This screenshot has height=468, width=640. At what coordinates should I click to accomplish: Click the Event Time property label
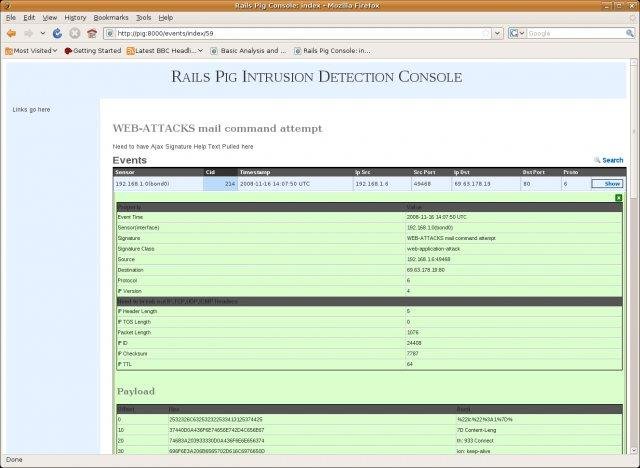130,217
